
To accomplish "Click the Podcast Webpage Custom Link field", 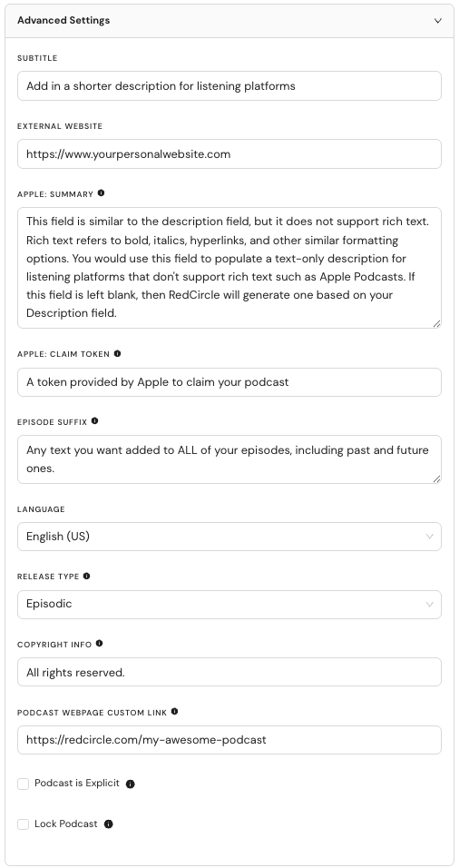I will click(x=229, y=740).
